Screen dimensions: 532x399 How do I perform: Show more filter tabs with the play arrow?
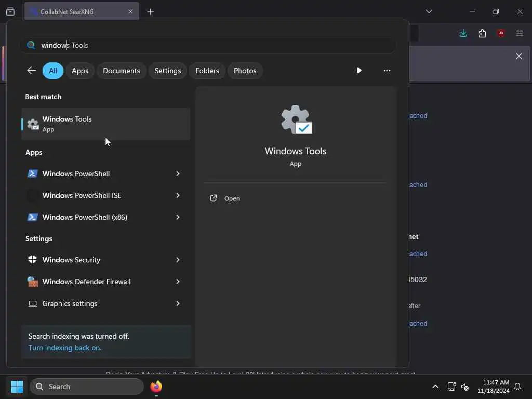(359, 71)
